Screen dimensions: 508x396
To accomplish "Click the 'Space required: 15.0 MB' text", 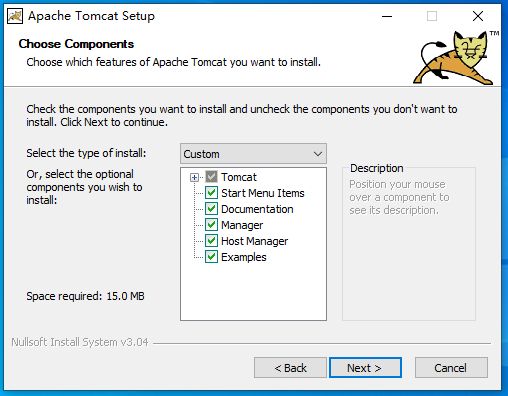I will tap(85, 296).
